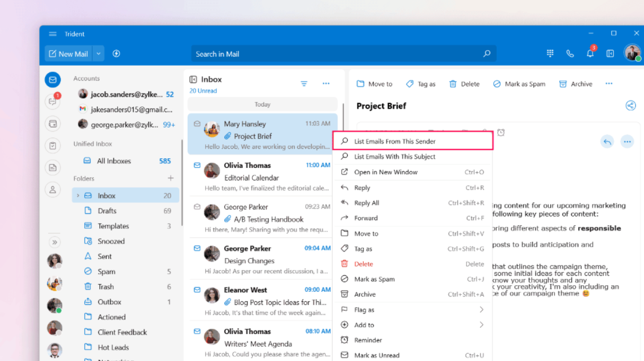Open the apps grid icon

[550, 53]
